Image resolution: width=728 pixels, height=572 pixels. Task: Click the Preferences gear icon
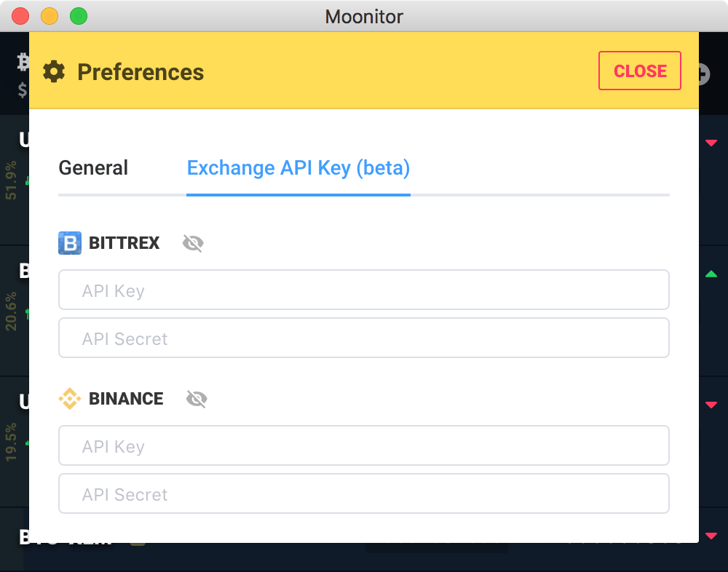click(x=54, y=71)
